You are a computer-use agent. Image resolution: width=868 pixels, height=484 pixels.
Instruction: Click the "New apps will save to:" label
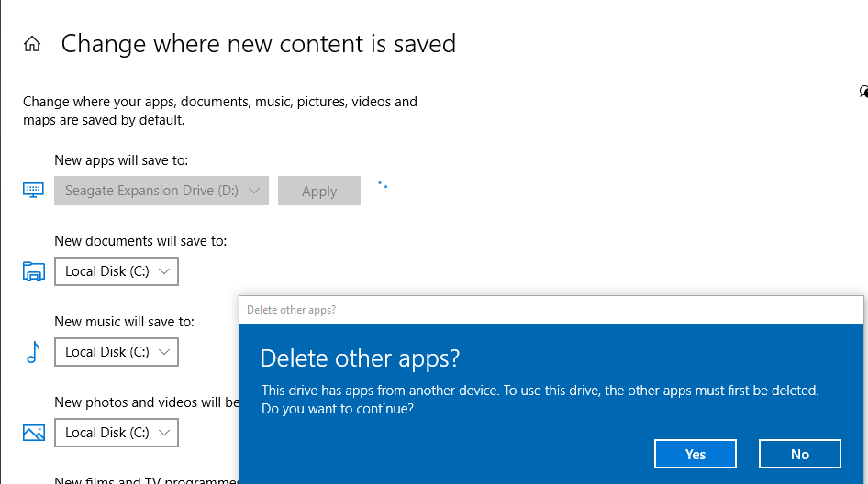click(x=121, y=160)
